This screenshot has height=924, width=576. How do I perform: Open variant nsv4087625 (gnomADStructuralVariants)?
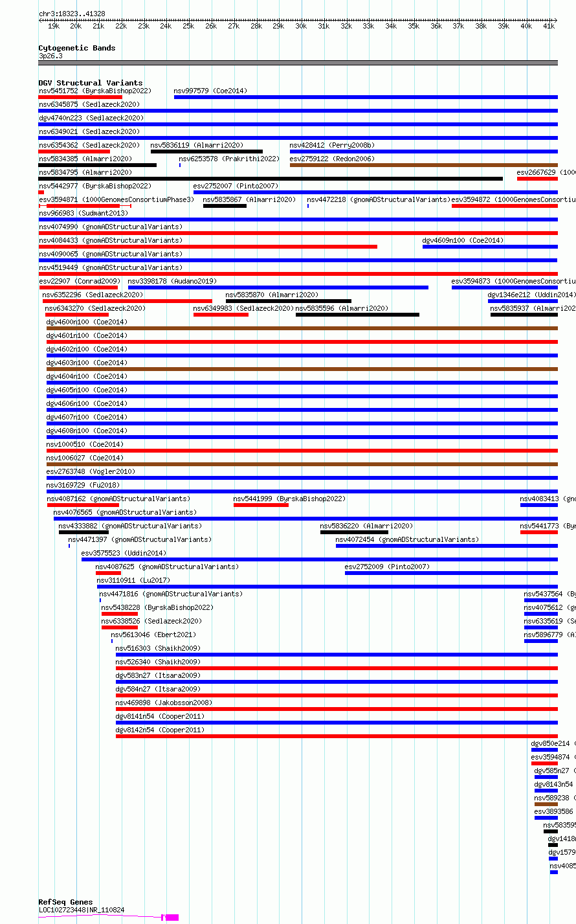pyautogui.click(x=108, y=573)
